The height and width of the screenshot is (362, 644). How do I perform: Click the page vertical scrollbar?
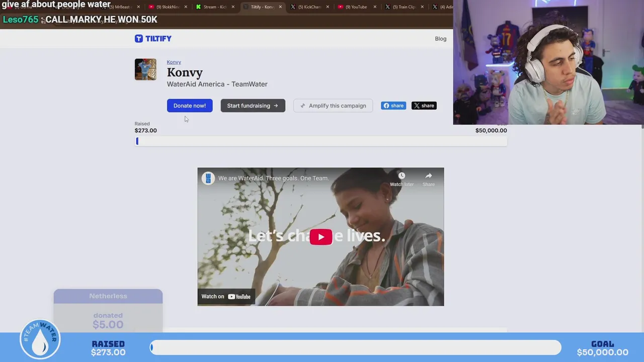coord(642,127)
